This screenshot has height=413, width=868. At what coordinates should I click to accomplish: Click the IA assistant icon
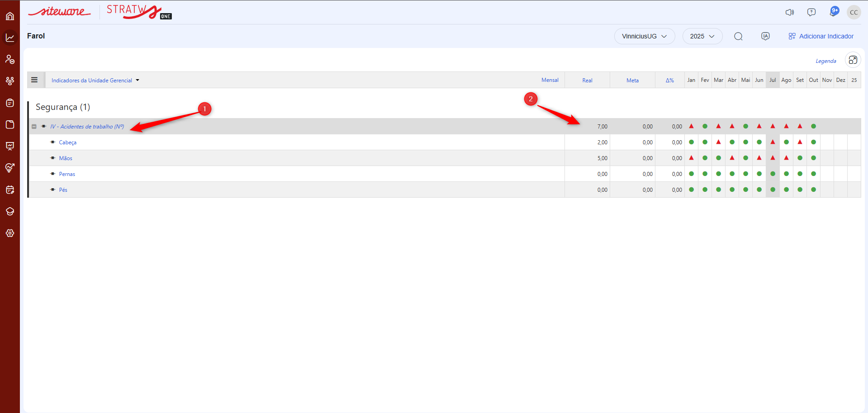(x=765, y=36)
